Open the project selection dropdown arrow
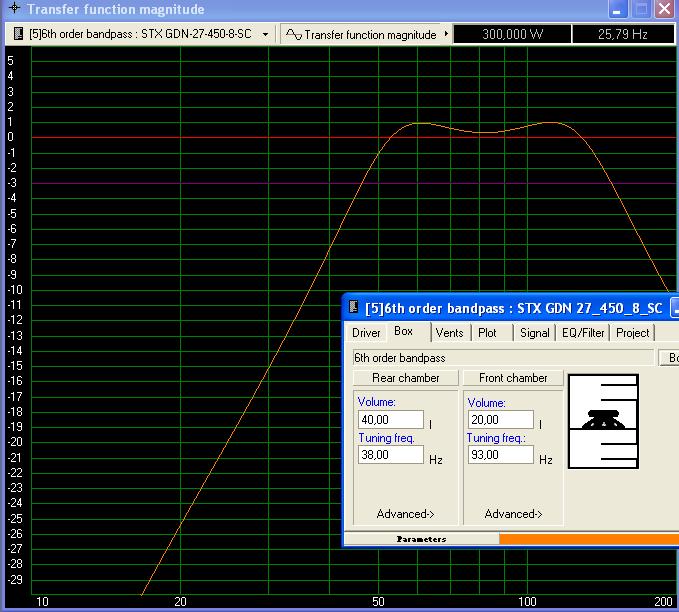 coord(265,34)
